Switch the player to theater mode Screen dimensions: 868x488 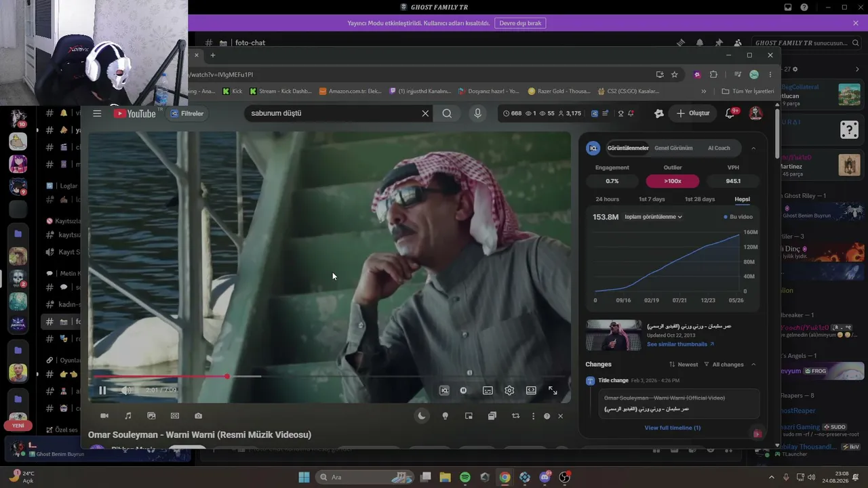coord(531,390)
